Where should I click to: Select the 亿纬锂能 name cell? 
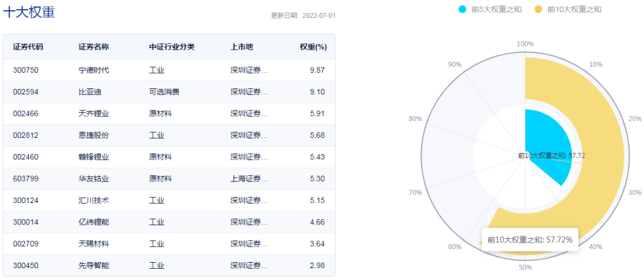pos(94,222)
